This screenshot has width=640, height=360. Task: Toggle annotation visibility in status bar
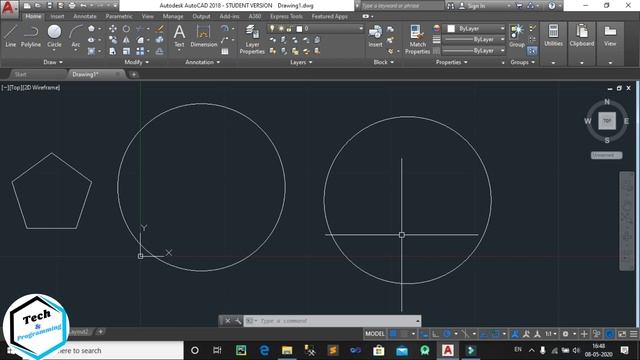(515, 334)
